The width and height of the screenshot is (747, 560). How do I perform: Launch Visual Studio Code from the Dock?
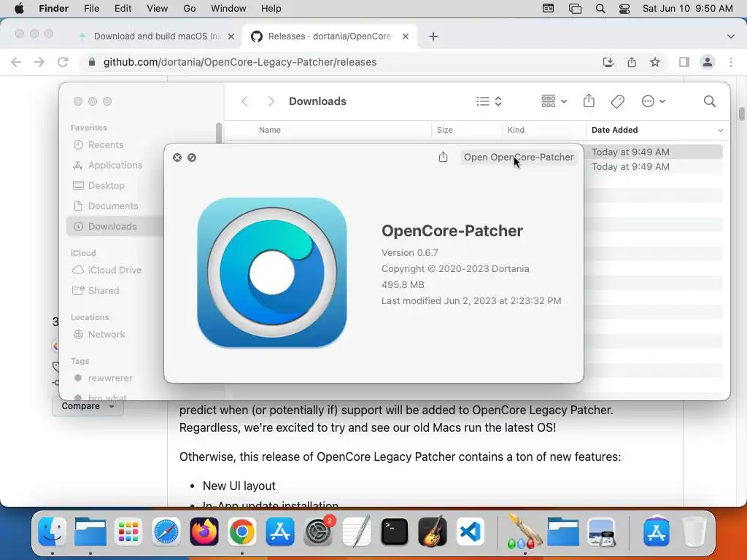(x=471, y=532)
